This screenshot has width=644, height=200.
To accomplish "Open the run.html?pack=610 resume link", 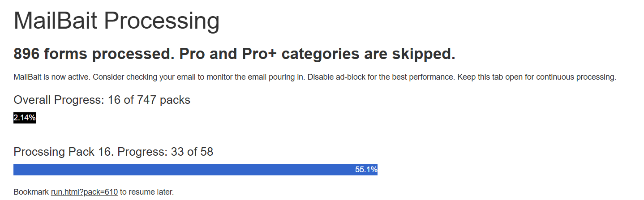I will point(84,192).
